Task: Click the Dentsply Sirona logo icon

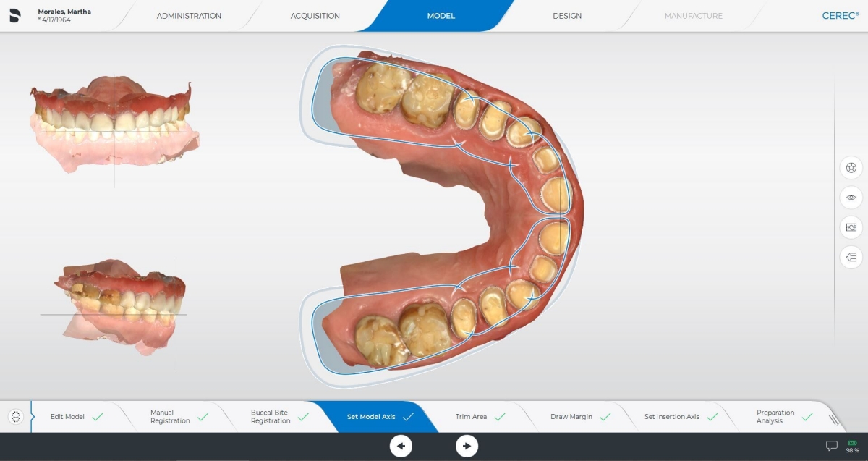Action: (15, 15)
